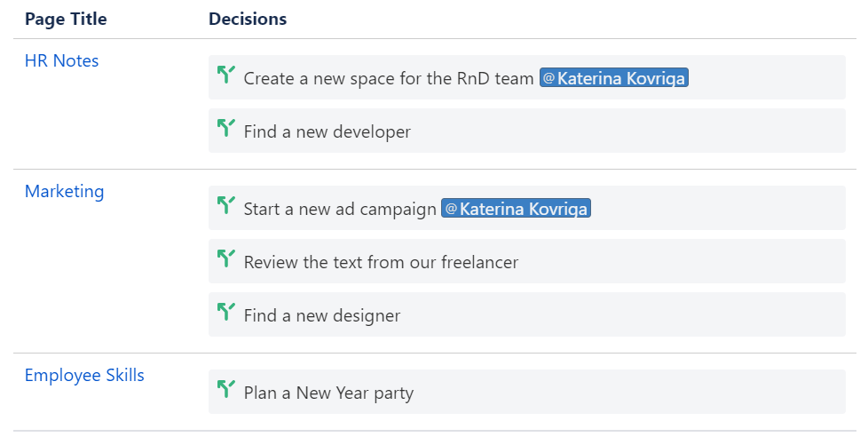868x437 pixels.
Task: Click decision icon beside 'Review the text'
Action: 225,259
